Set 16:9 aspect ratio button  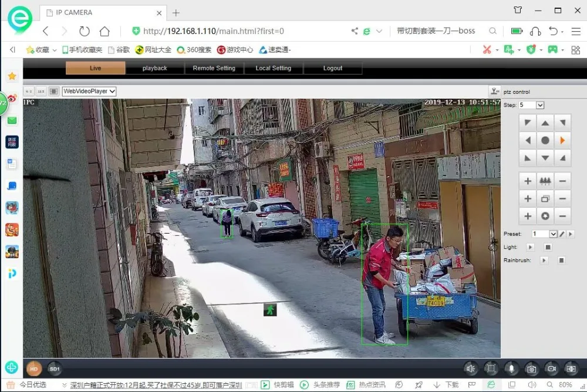(41, 92)
